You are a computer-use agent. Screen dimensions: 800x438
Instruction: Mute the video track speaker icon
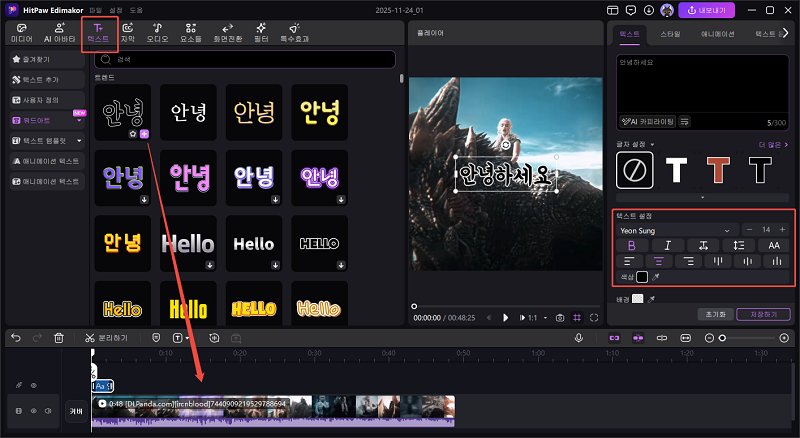(48, 410)
